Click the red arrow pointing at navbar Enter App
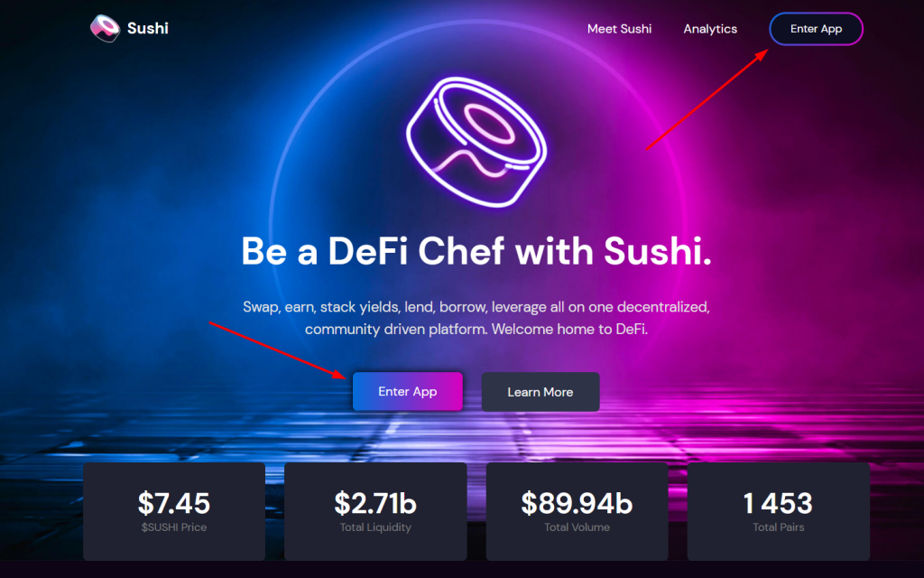The height and width of the screenshot is (578, 924). point(707,99)
